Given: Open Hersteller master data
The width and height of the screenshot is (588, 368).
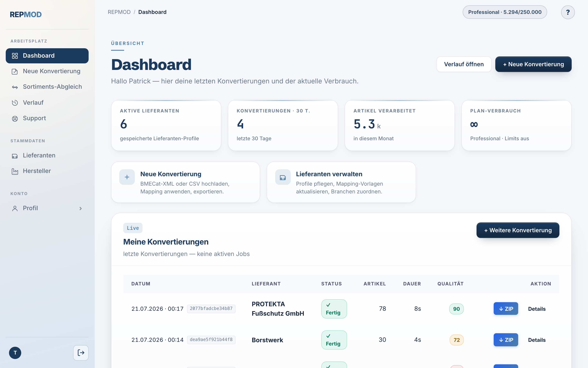Looking at the screenshot, I should [47, 171].
